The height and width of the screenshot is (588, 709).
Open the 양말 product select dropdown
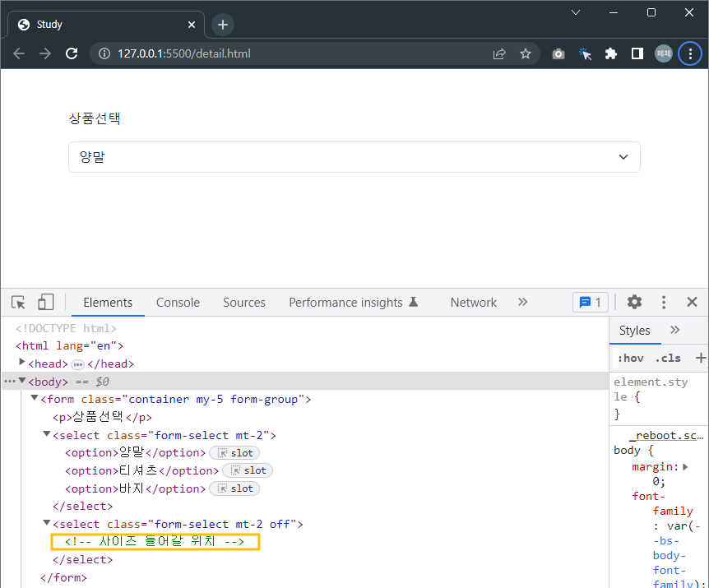pyautogui.click(x=354, y=157)
